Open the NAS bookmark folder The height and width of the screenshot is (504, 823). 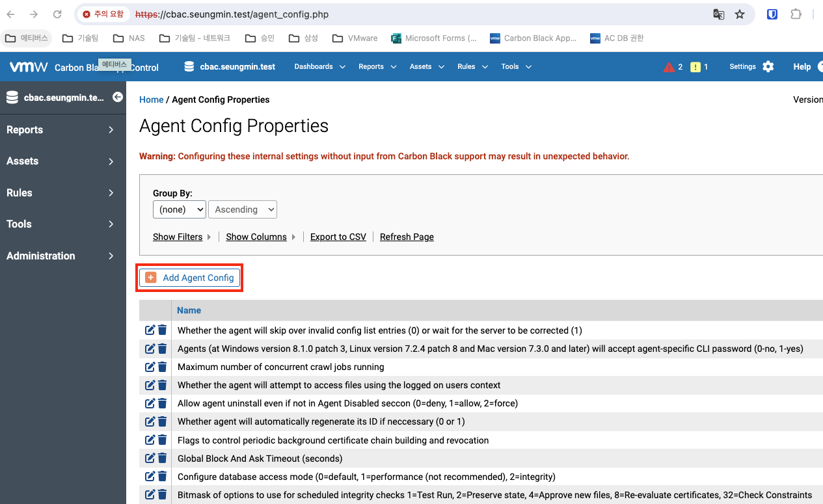coord(129,38)
